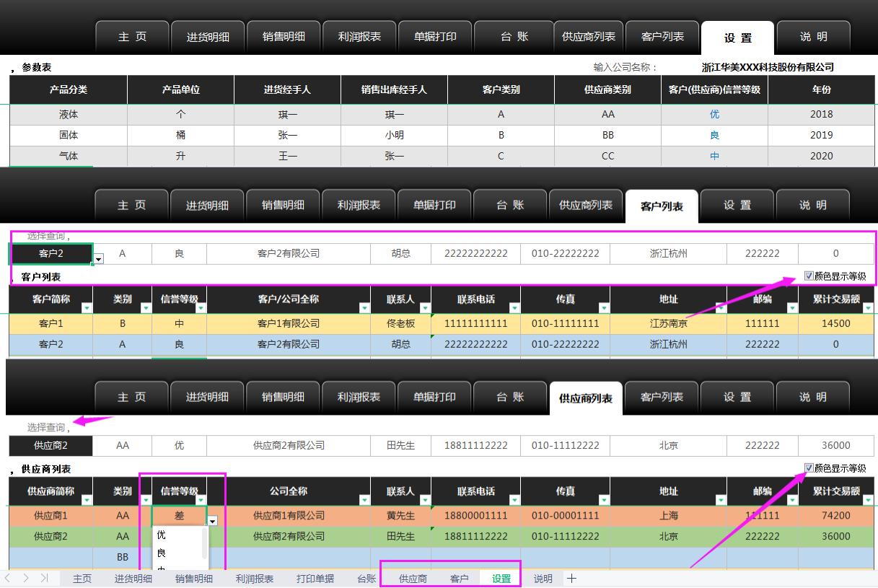This screenshot has height=588, width=878.
Task: Switch to the 客户 sheet tab at the bottom
Action: [x=459, y=579]
